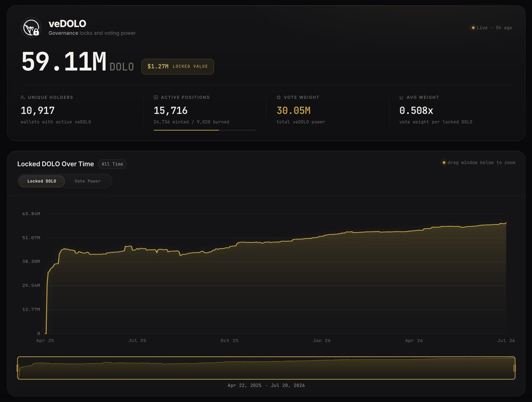Click the wallets with active veDOLO caption
The height and width of the screenshot is (402, 532).
coord(56,122)
